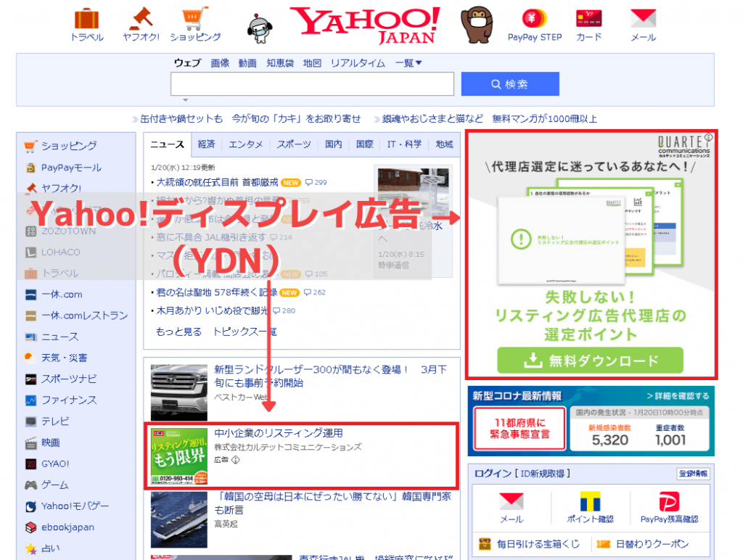Switch to the エンタメ news tab
743x560 pixels.
245,144
